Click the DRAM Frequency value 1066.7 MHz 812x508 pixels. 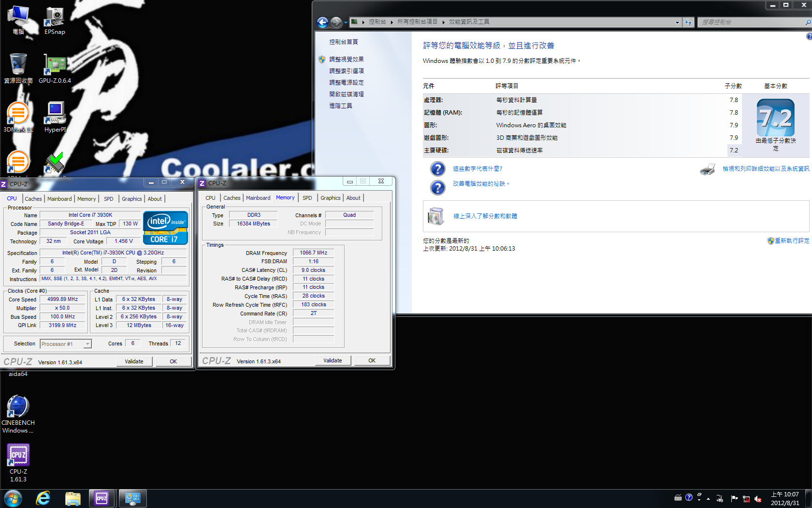pyautogui.click(x=313, y=253)
